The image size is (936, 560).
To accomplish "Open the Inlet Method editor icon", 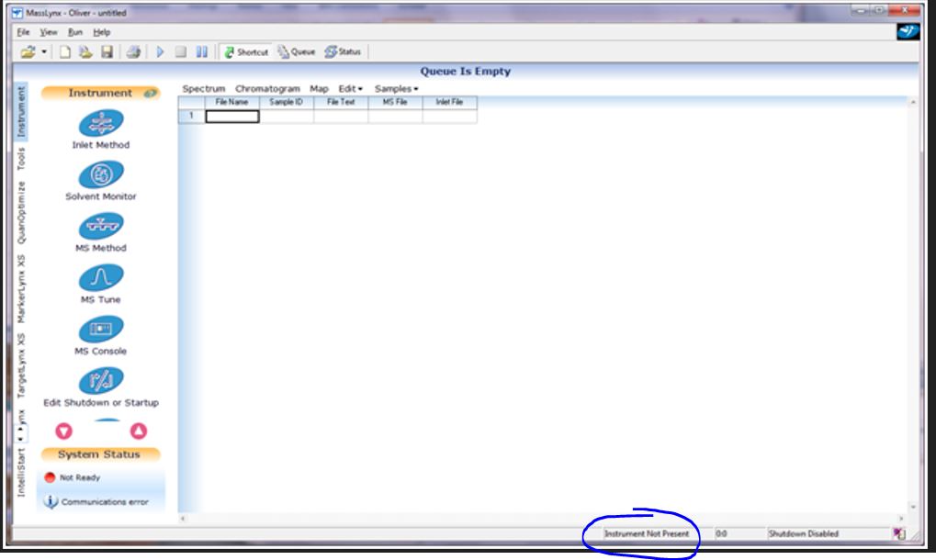I will point(101,123).
